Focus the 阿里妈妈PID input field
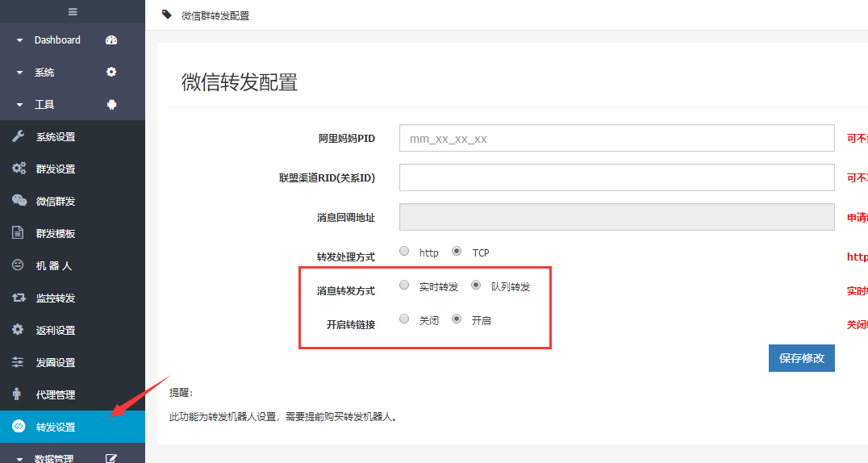The image size is (868, 463). click(616, 138)
